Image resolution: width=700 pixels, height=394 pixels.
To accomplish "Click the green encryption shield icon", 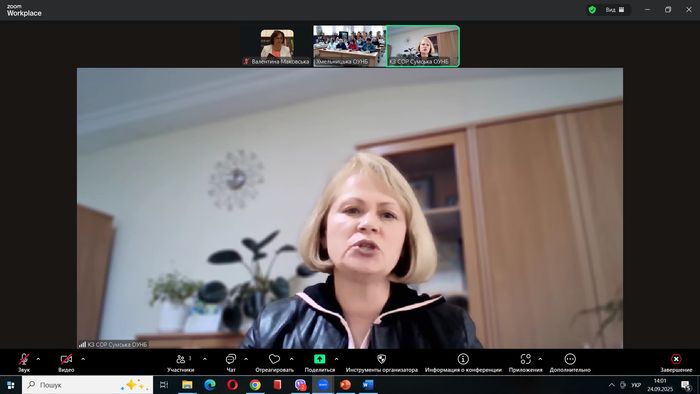I will pyautogui.click(x=592, y=9).
